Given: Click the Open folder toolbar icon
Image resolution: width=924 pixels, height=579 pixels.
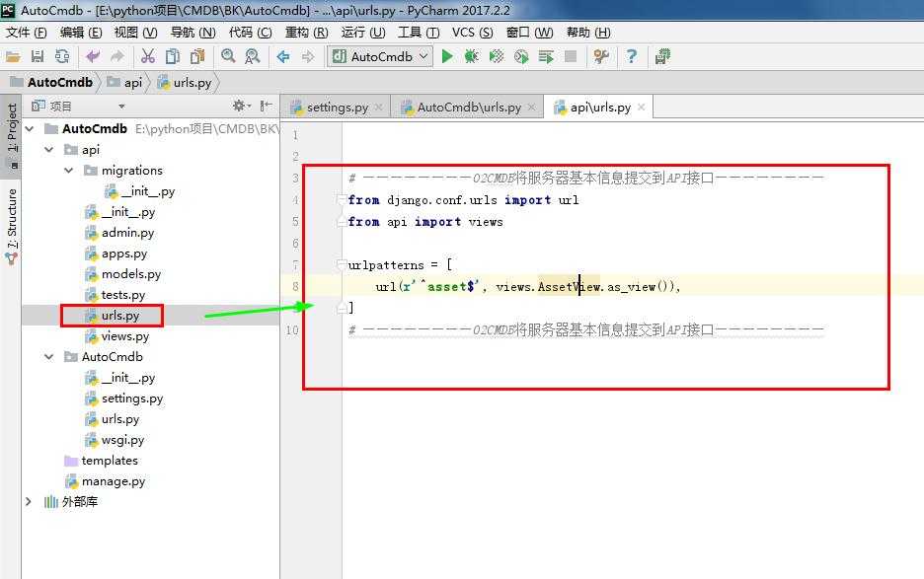Looking at the screenshot, I should (13, 56).
